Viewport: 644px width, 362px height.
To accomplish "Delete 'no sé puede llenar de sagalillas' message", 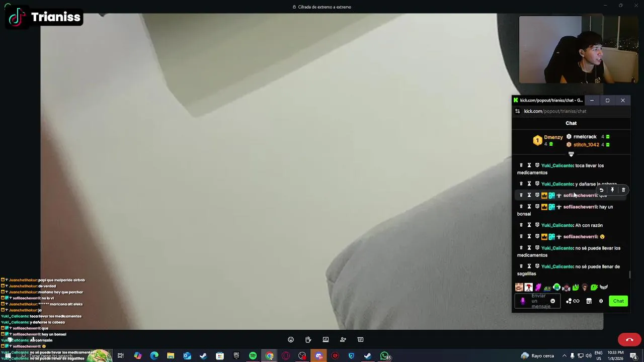I will pos(521,266).
